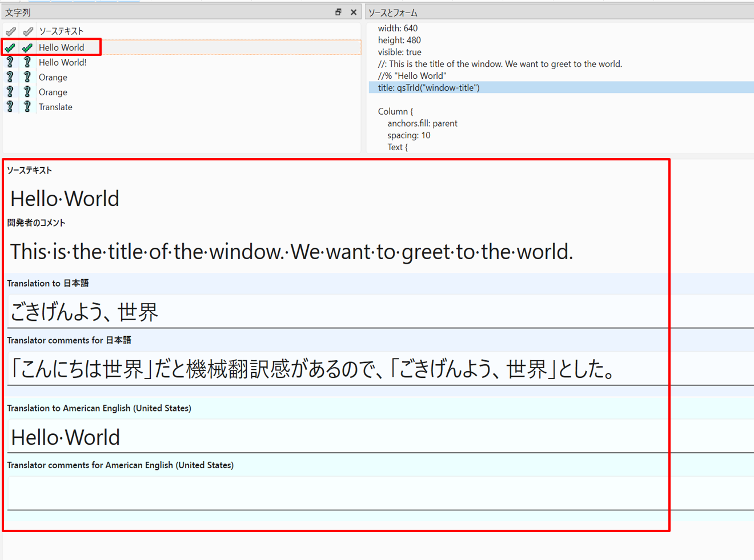This screenshot has width=754, height=560.
Task: Click second question mark icon beside Translate
Action: tap(27, 107)
